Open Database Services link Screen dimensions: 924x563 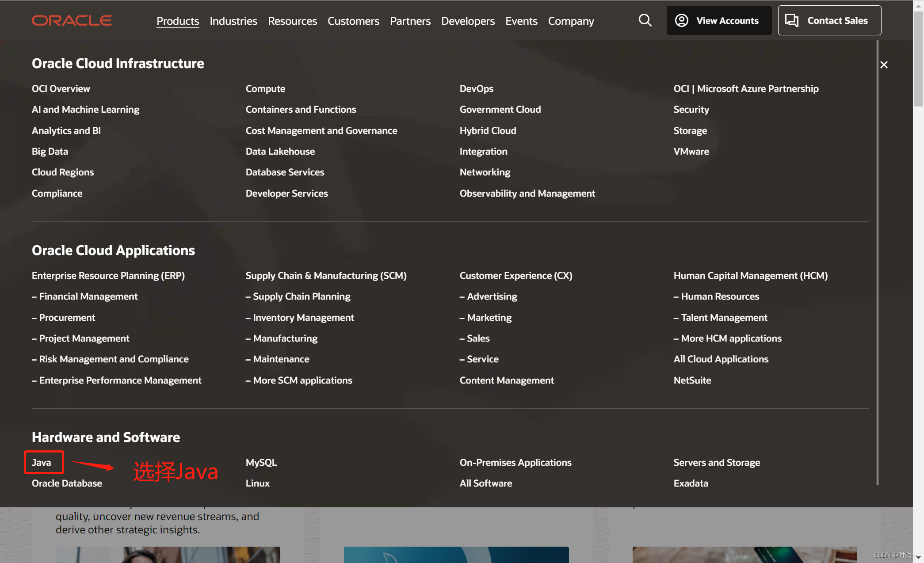click(x=285, y=172)
